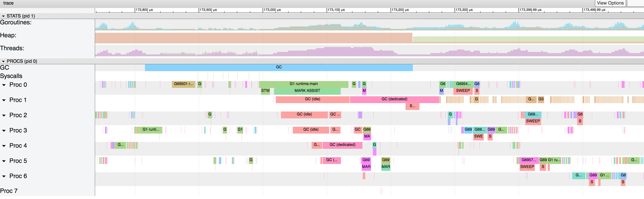Collapse the PROCS (pid 0) section

tap(3, 61)
